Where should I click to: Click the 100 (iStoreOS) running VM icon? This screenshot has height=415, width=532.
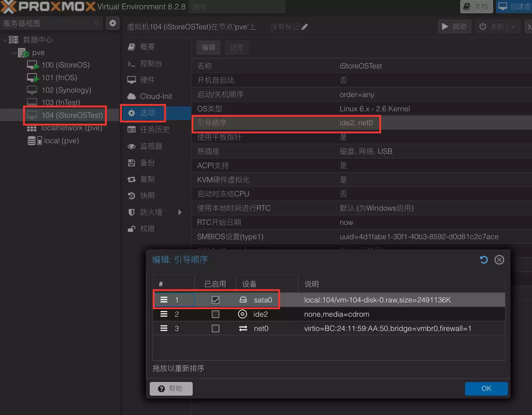(33, 65)
